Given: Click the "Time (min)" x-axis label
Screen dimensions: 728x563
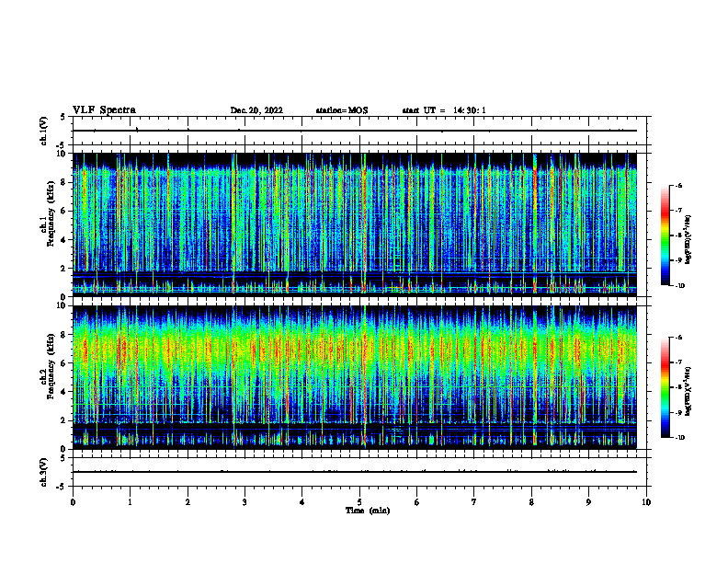Looking at the screenshot, I should tap(368, 511).
